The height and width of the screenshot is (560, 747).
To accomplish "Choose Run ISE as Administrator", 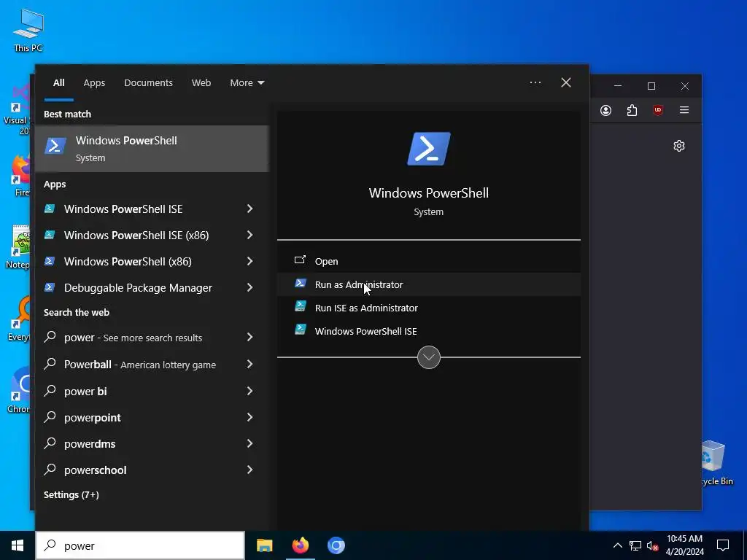I will (x=429, y=308).
